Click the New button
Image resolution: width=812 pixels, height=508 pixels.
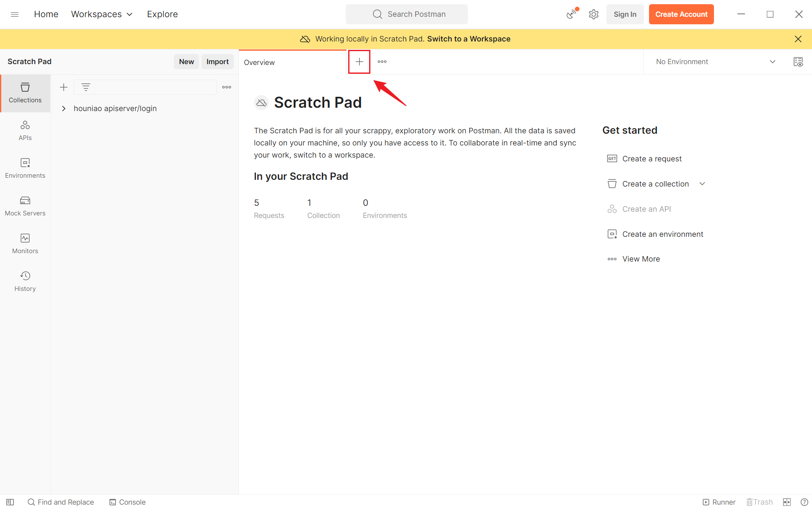point(186,62)
